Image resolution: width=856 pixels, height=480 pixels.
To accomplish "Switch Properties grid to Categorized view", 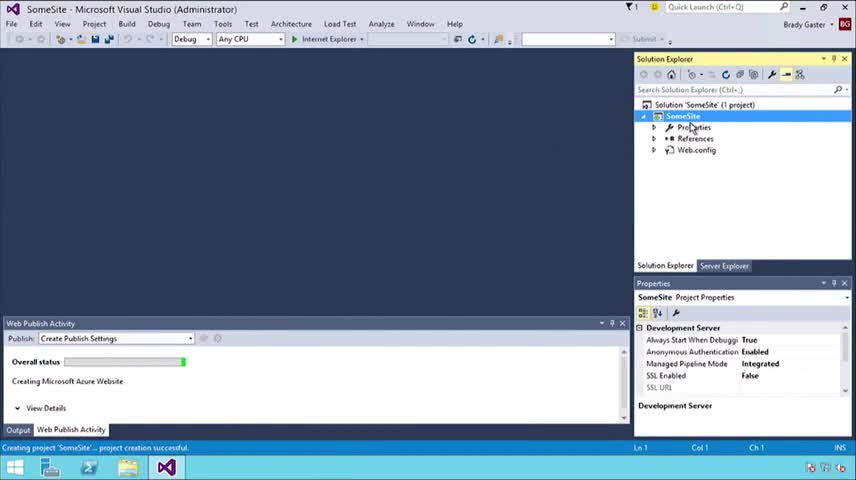I will [x=643, y=313].
